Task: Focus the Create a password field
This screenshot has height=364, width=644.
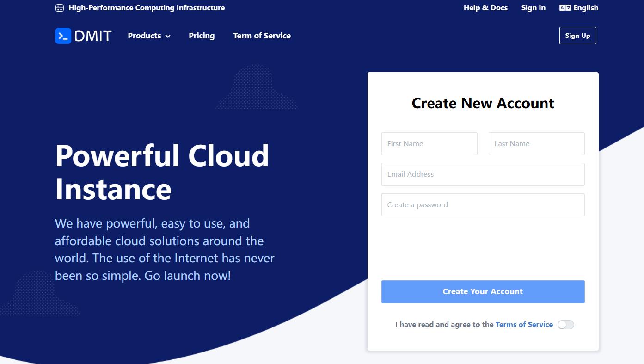Action: [483, 205]
